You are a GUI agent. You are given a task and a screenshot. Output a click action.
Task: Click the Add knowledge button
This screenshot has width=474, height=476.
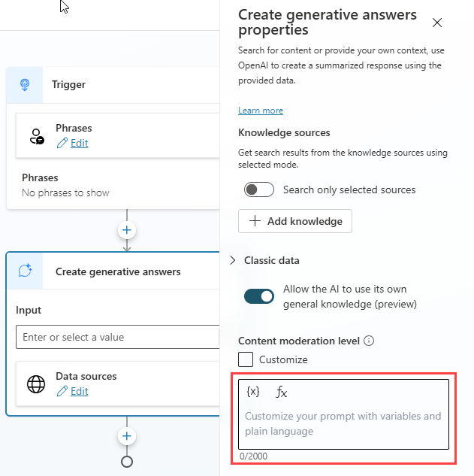click(x=295, y=221)
